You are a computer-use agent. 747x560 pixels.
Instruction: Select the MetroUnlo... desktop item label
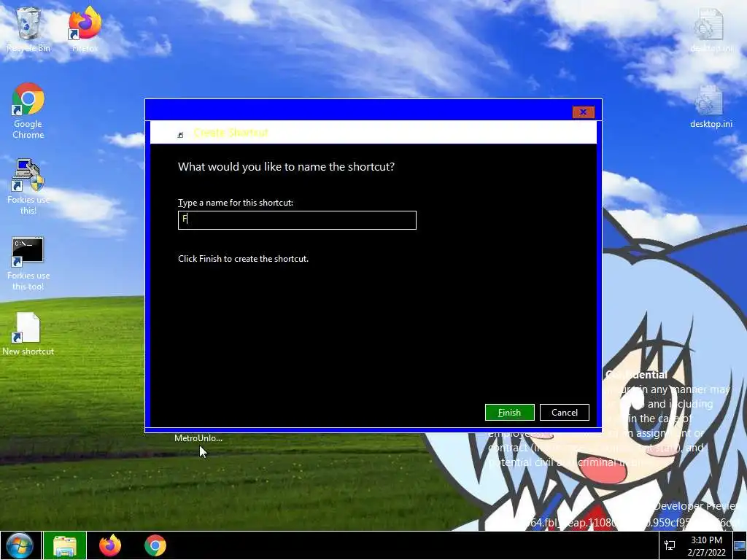tap(198, 438)
